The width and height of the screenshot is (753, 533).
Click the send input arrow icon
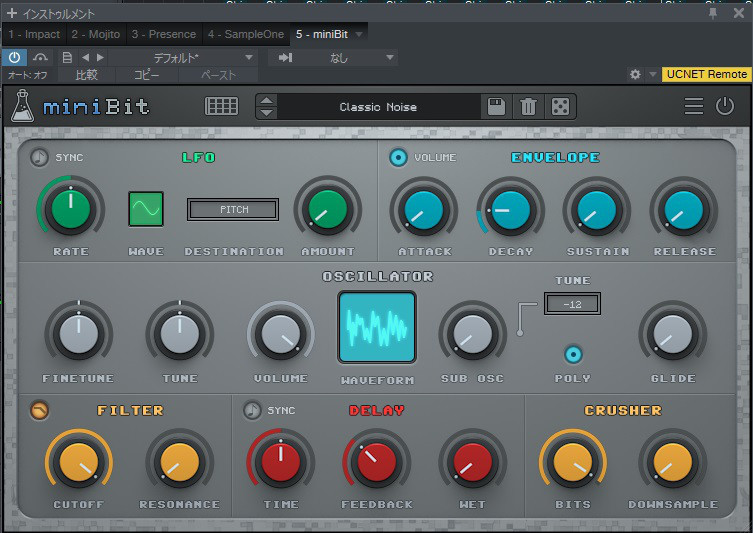[x=286, y=58]
